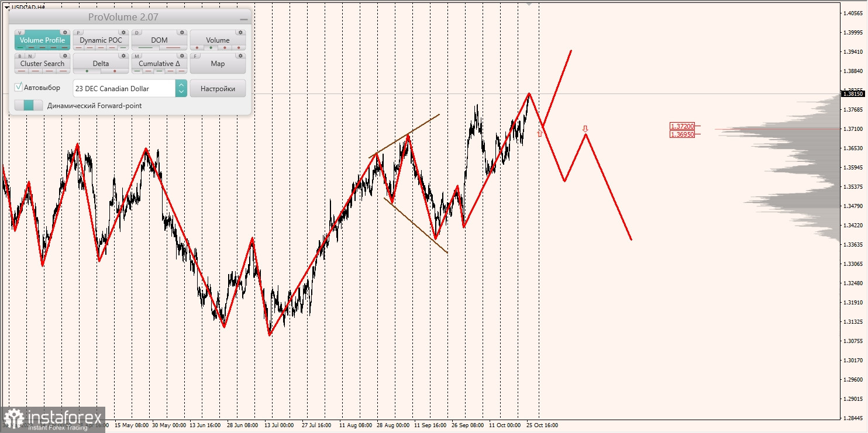Click the F hotkey tag on Map
The width and height of the screenshot is (868, 433).
click(x=195, y=56)
